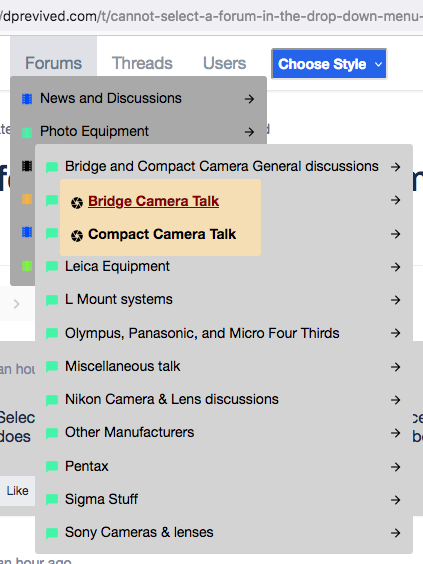Open the Compact Camera Talk forum

pyautogui.click(x=162, y=234)
